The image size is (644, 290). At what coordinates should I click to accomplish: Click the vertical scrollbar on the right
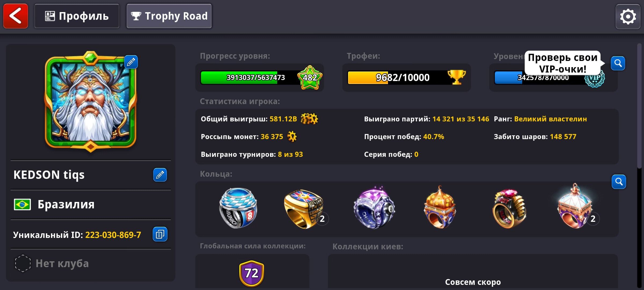[x=640, y=106]
